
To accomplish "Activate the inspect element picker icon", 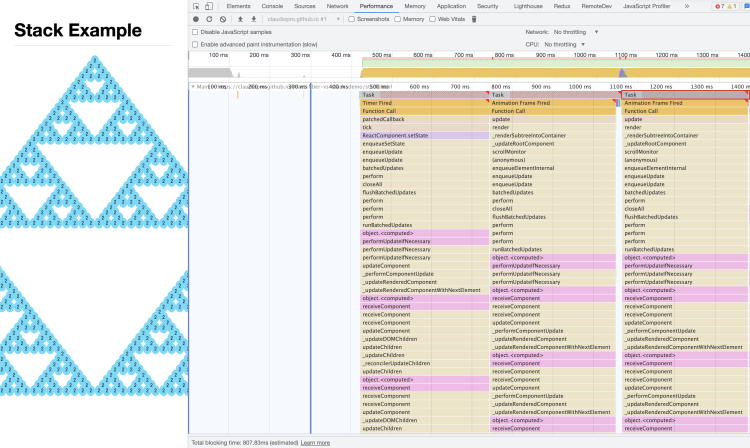I will (x=196, y=6).
